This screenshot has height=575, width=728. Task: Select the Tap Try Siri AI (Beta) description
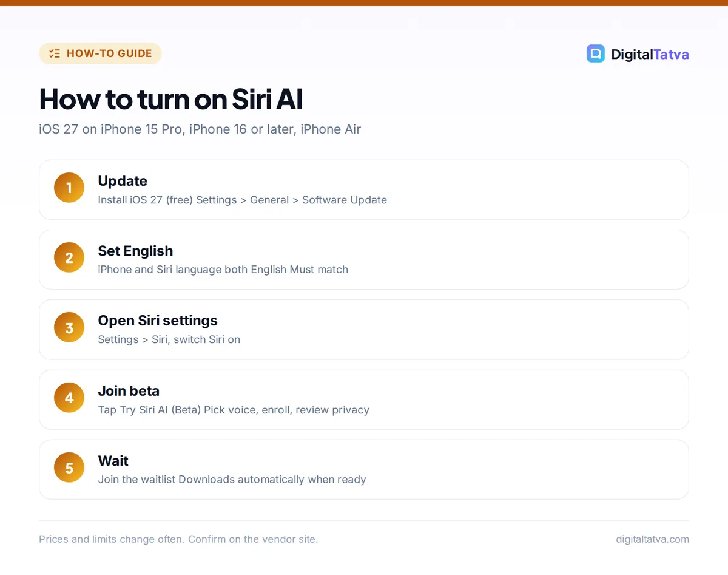click(234, 410)
